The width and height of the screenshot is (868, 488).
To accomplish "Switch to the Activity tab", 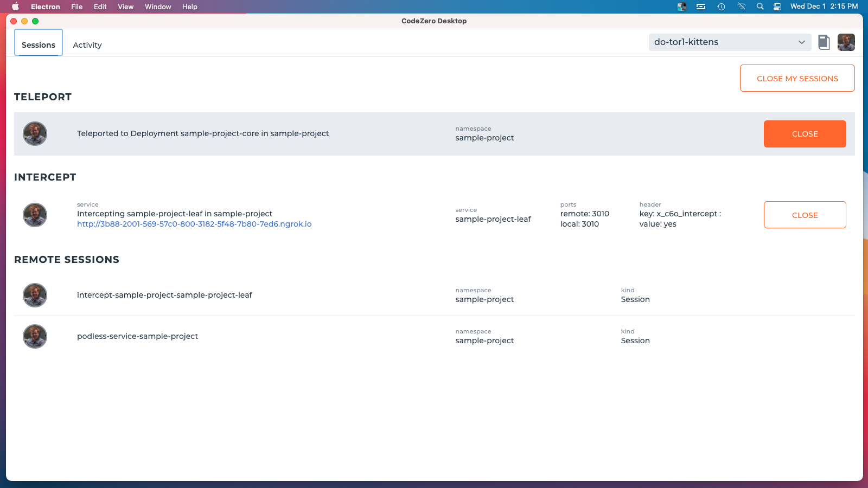I will [87, 45].
